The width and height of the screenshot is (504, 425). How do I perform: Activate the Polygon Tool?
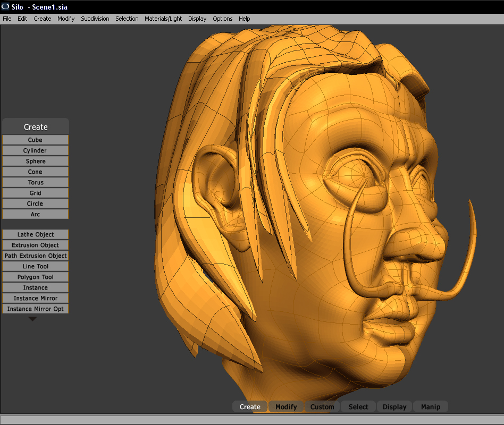click(36, 277)
